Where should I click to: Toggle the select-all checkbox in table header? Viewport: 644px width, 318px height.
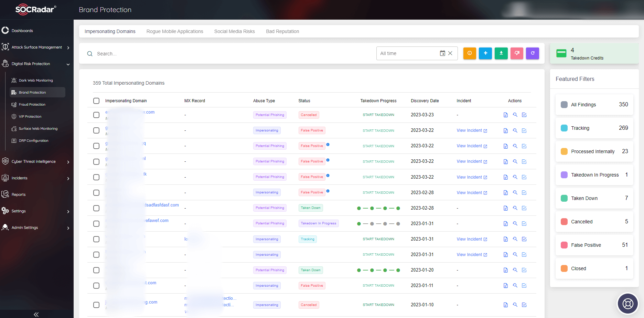pyautogui.click(x=96, y=101)
